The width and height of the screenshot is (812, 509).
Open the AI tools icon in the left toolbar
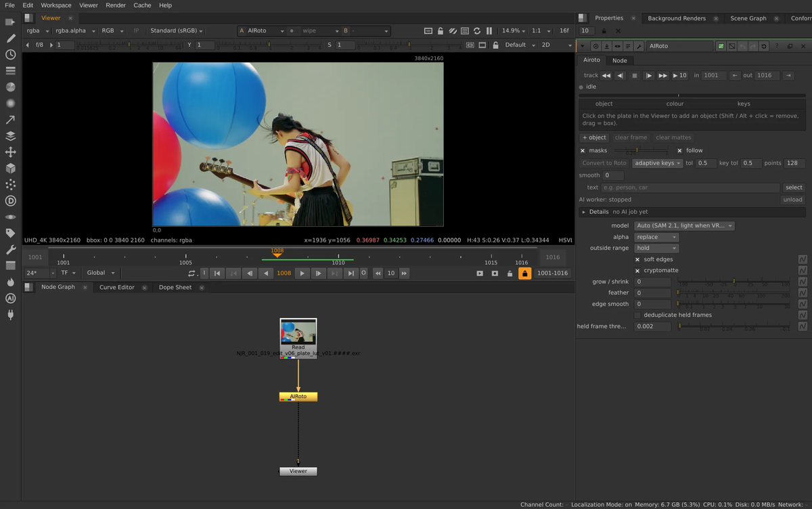coord(11,298)
